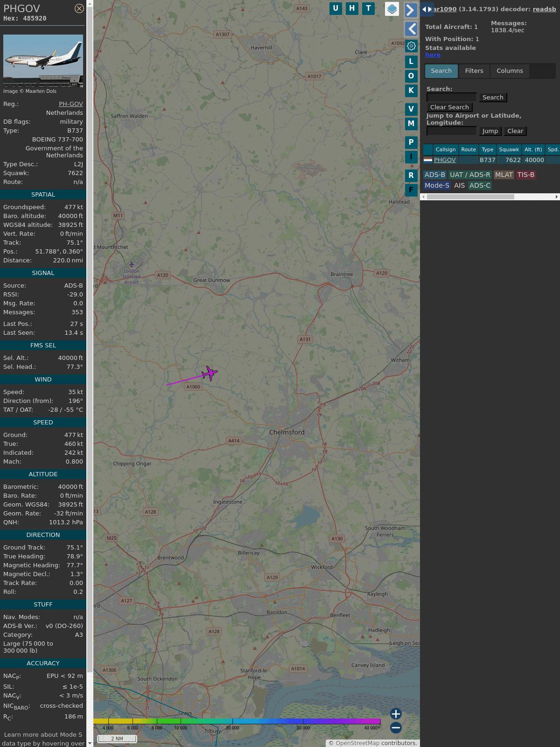Switch to the Columns tab
This screenshot has height=747, width=560.
pos(510,71)
